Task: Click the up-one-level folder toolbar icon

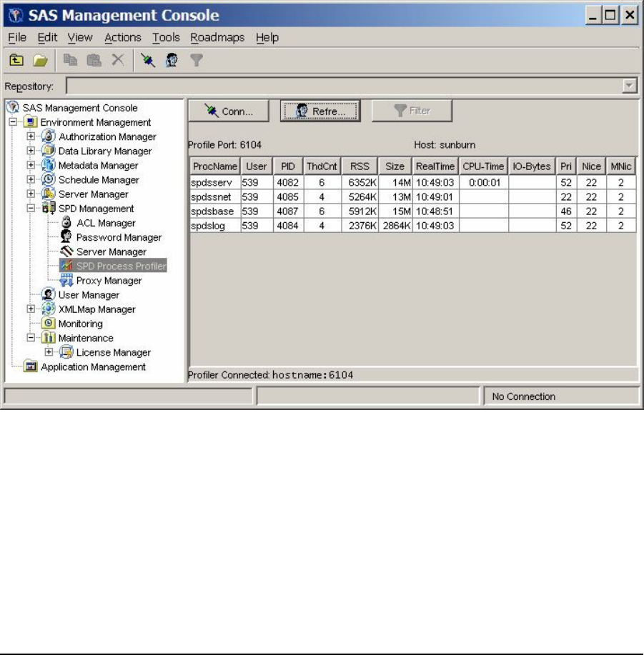Action: coord(16,61)
